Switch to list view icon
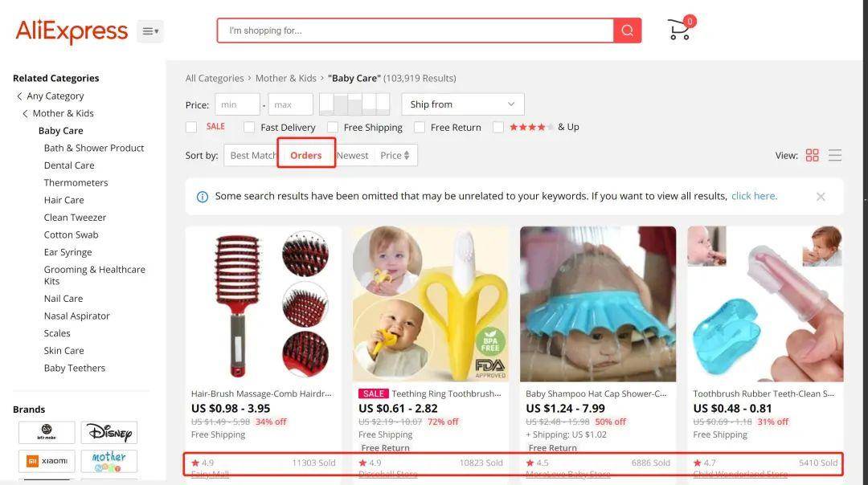 click(x=835, y=156)
